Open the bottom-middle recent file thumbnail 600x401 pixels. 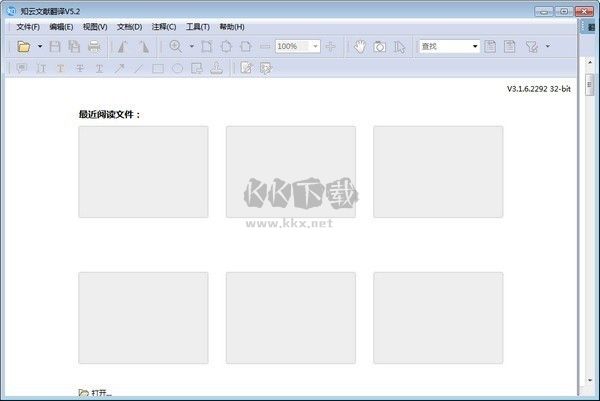coord(291,318)
